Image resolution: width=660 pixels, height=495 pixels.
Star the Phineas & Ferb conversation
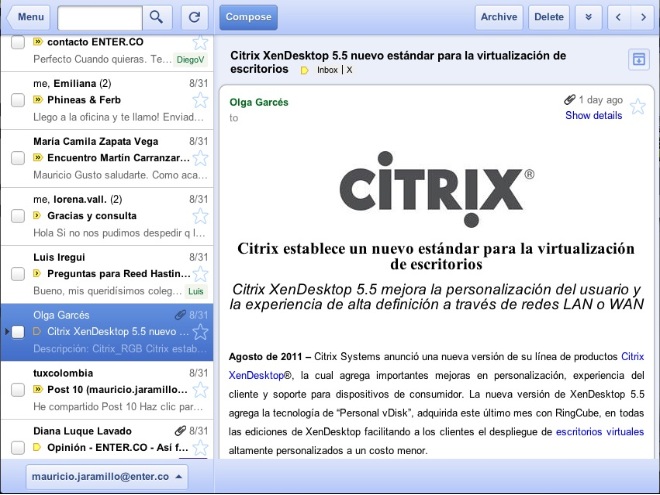point(200,100)
